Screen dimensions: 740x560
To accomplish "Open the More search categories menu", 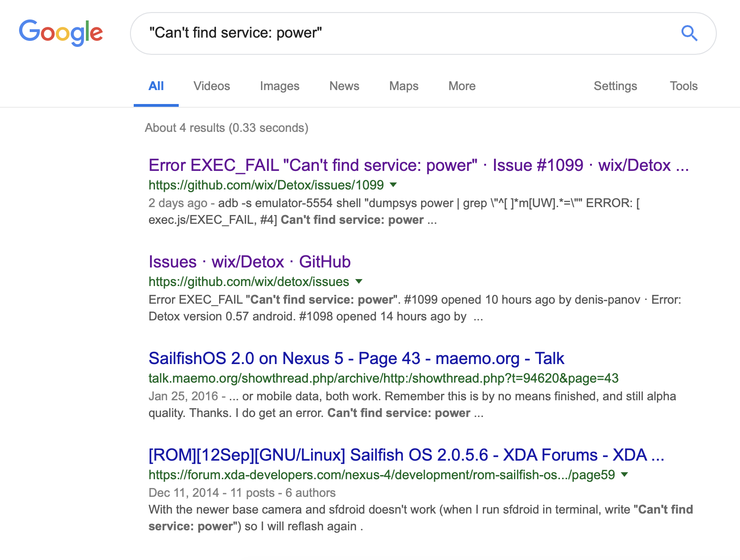I will [461, 86].
